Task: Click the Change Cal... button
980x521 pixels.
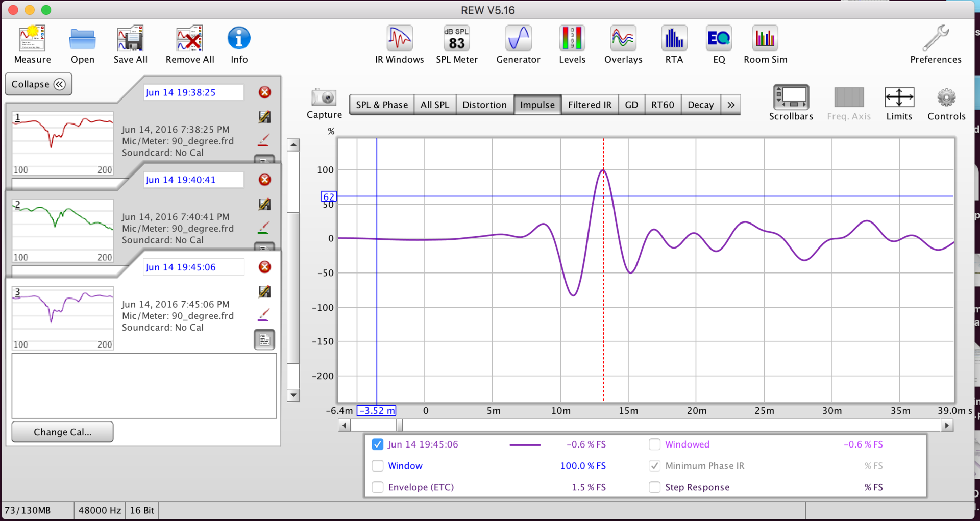Action: (x=62, y=432)
